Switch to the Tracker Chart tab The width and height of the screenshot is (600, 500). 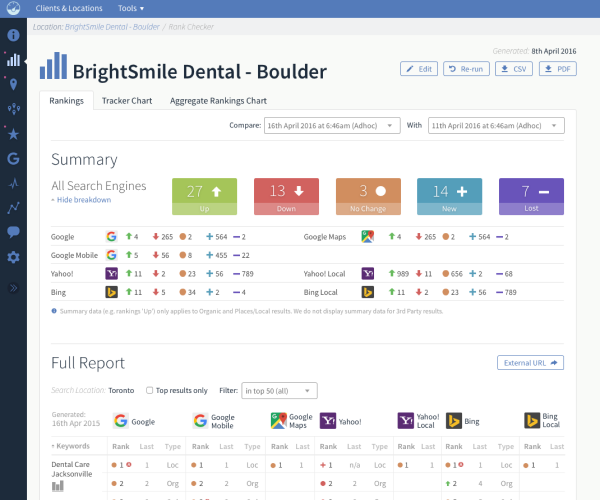(x=127, y=101)
